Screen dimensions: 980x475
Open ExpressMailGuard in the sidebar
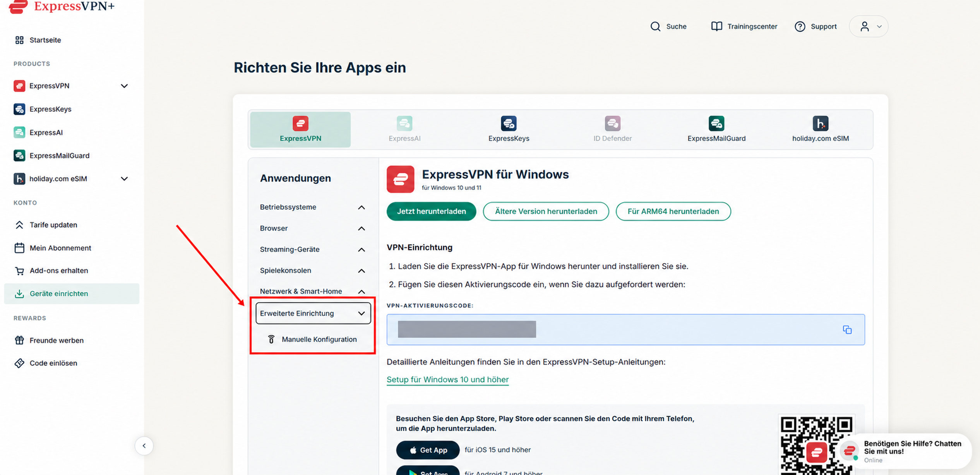point(59,155)
